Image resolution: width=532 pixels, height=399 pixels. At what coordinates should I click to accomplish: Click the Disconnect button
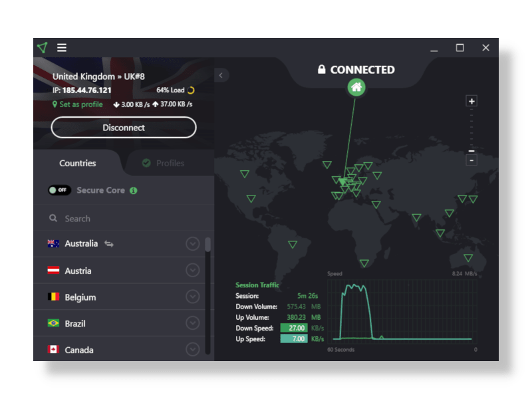(124, 128)
